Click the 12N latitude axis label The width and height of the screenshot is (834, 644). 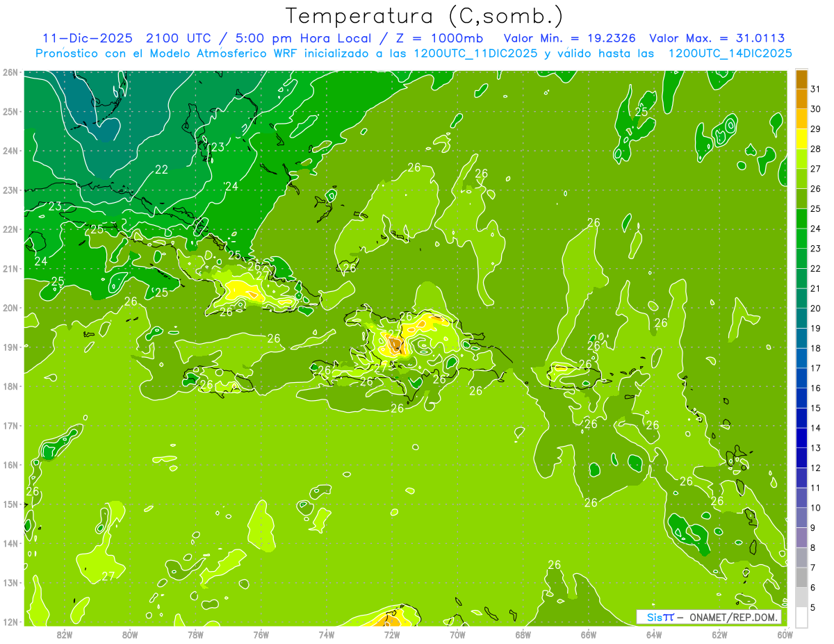10,622
